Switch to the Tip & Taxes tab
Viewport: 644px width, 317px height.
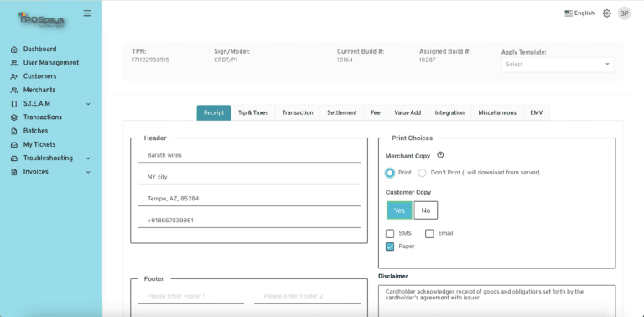(253, 112)
